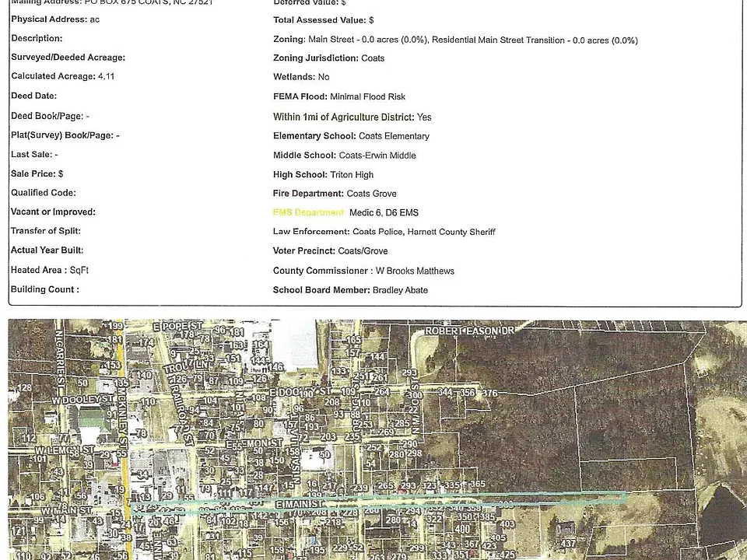747x560 pixels.
Task: Select 'High School: Triton High'
Action: coord(323,175)
